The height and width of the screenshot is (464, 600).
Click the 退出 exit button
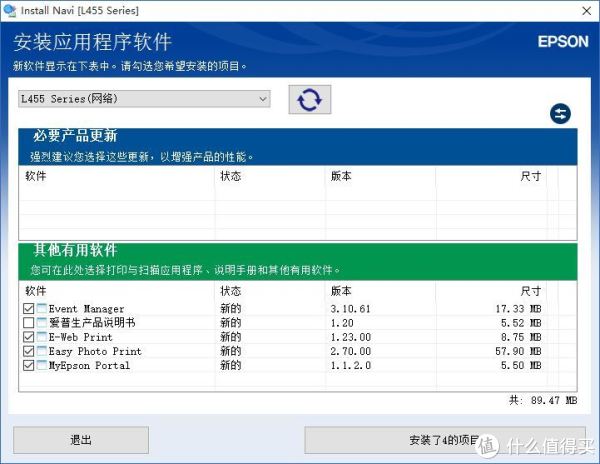[81, 440]
